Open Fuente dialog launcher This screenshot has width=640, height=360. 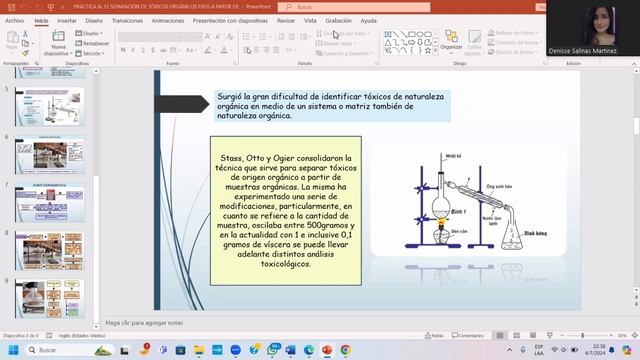pos(236,63)
